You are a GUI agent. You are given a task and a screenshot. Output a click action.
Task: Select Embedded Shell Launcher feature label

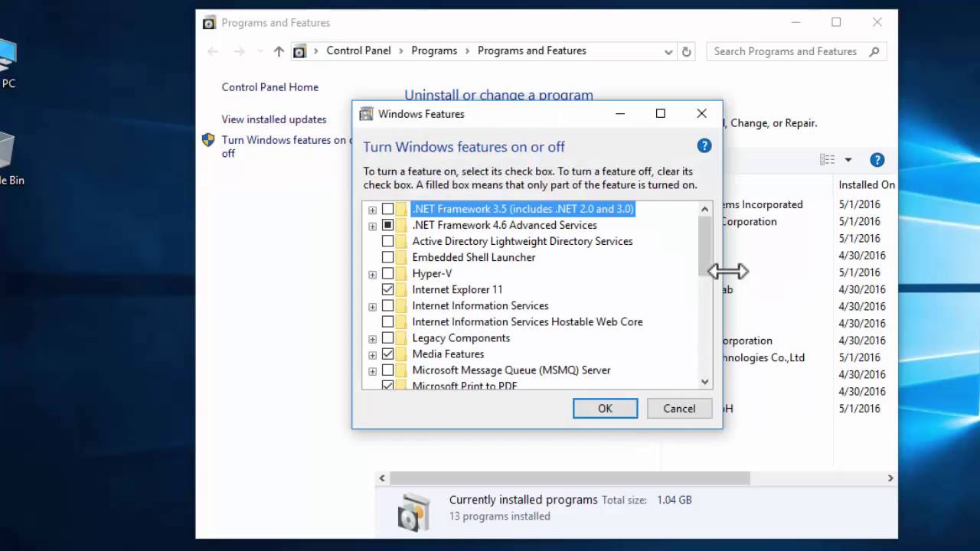[x=474, y=257]
